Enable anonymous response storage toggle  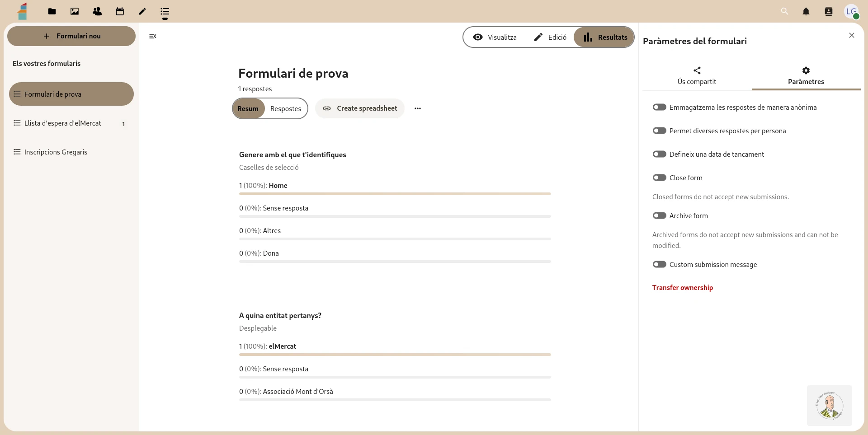[660, 107]
